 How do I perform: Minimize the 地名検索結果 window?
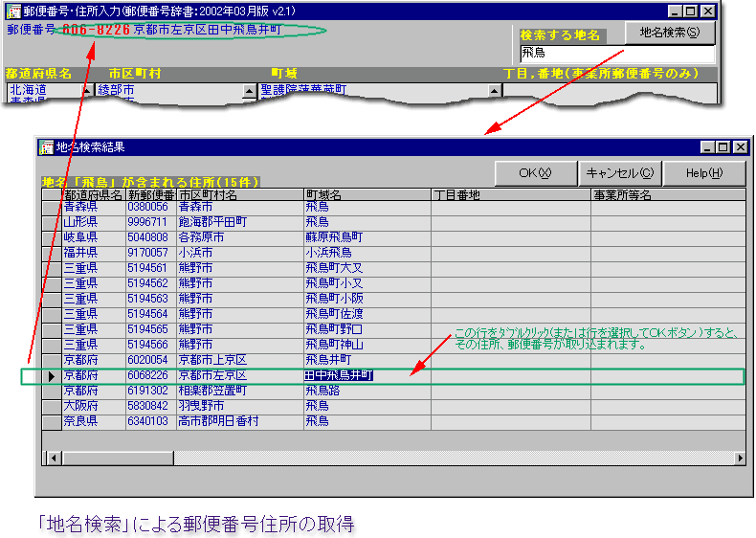707,147
